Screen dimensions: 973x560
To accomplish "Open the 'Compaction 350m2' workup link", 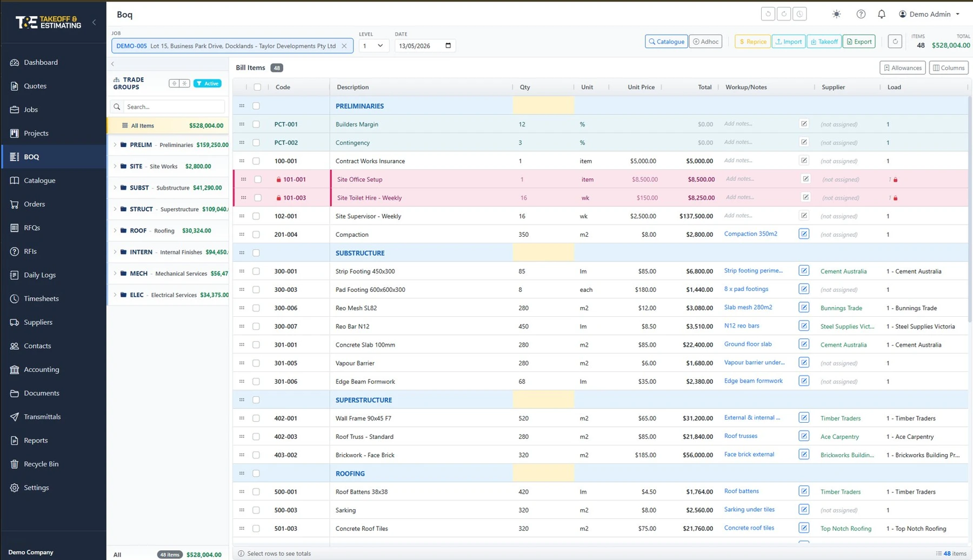I will [750, 234].
